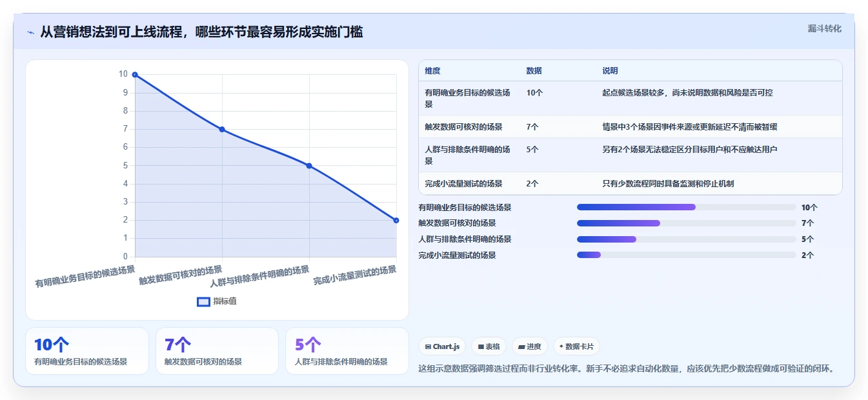868x400 pixels.
Task: Click the note starting 只有少数流程
Action: (x=668, y=184)
